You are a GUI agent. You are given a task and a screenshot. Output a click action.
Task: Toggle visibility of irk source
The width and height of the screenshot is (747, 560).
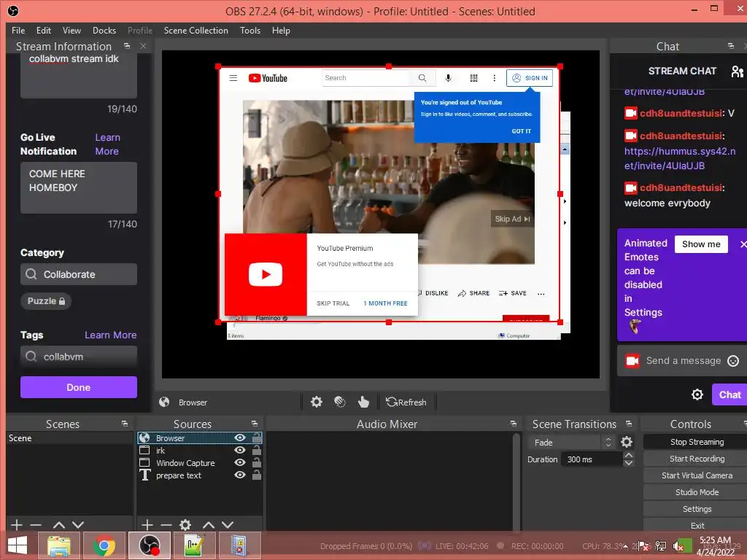click(x=239, y=450)
